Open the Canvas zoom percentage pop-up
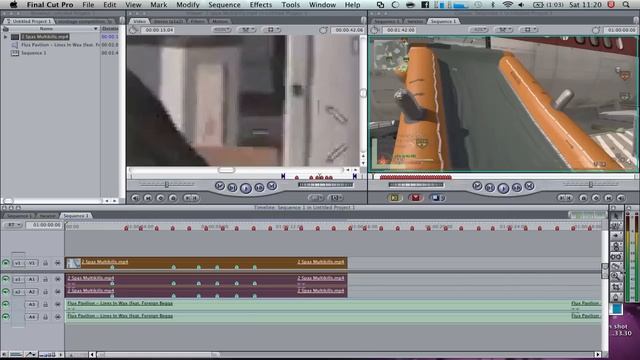Image resolution: width=640 pixels, height=360 pixels. pyautogui.click(x=478, y=30)
